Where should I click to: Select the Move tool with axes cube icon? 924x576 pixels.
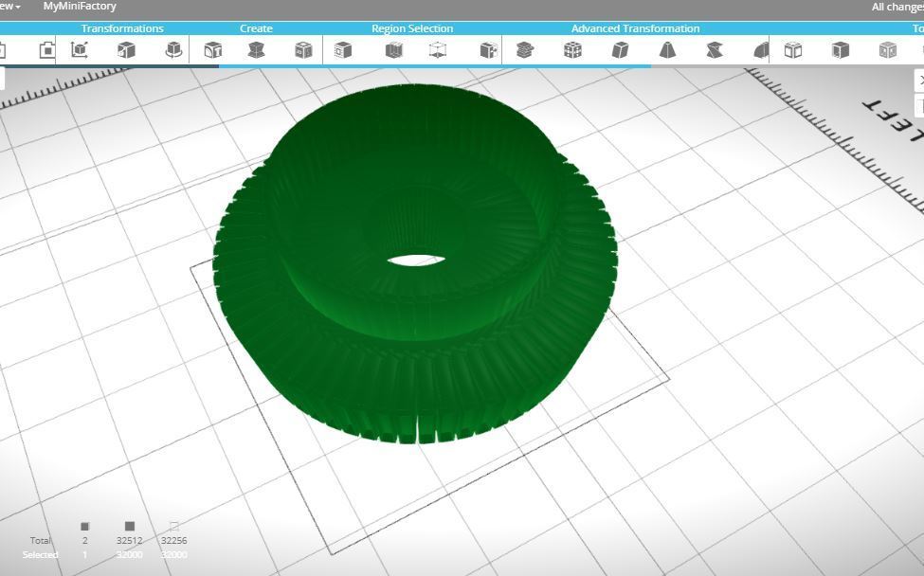79,50
